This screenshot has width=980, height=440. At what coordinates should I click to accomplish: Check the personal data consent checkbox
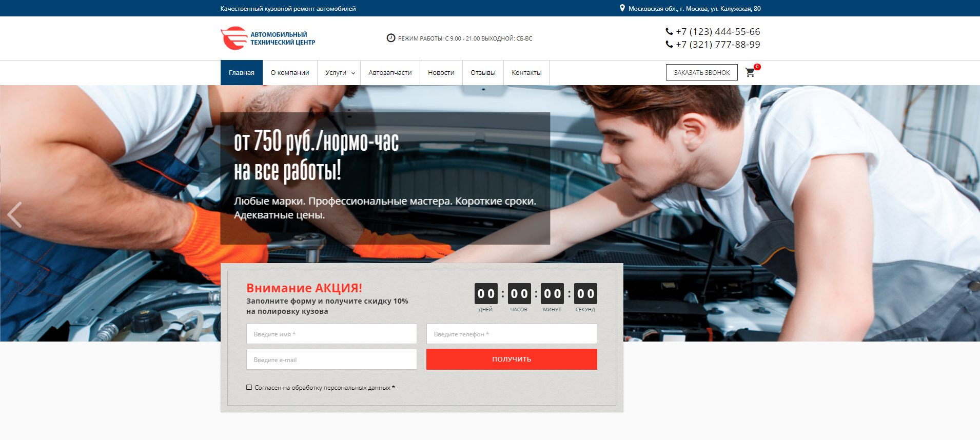point(249,387)
